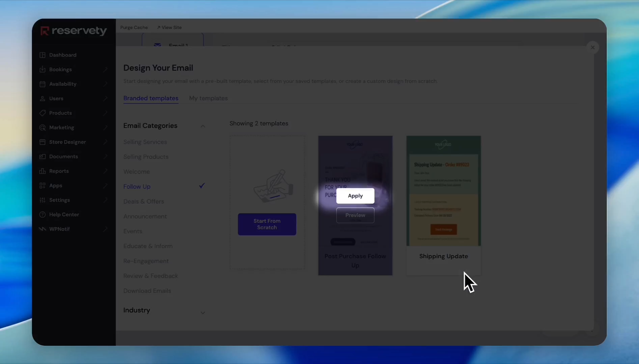
Task: Click the Products tag icon
Action: point(43,113)
